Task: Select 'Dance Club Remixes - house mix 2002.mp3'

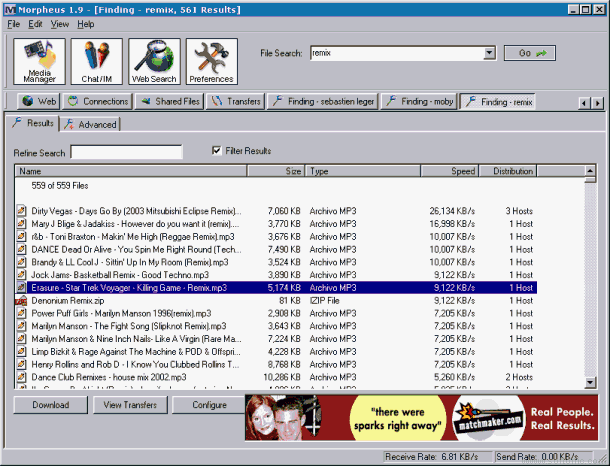Action: (x=276, y=377)
